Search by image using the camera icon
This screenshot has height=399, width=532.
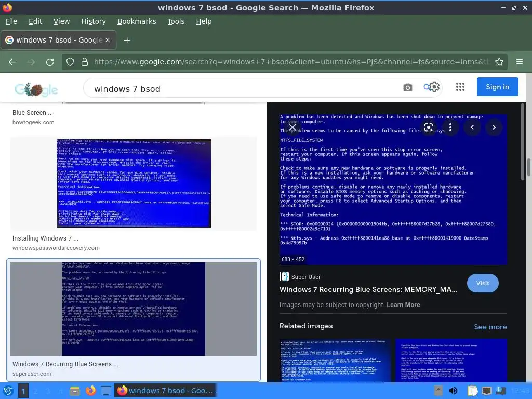click(x=408, y=87)
